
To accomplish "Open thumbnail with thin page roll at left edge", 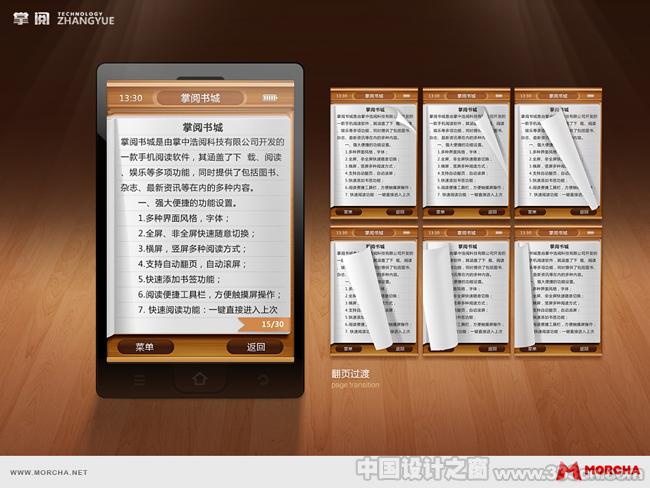I will [558, 290].
